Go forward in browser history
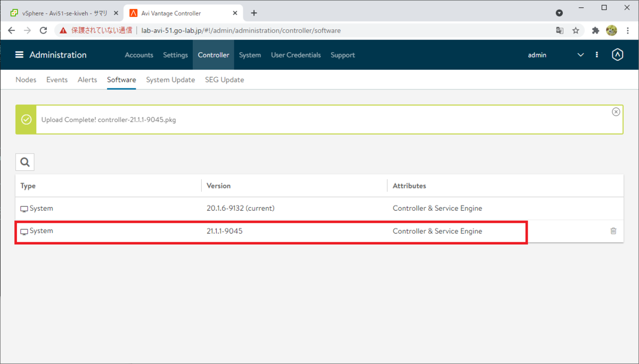 click(x=28, y=30)
